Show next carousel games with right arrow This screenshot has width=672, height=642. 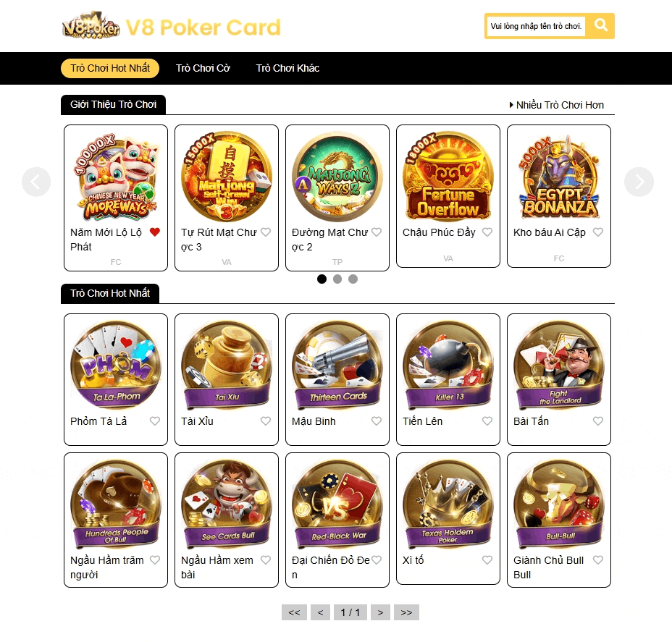tap(639, 182)
